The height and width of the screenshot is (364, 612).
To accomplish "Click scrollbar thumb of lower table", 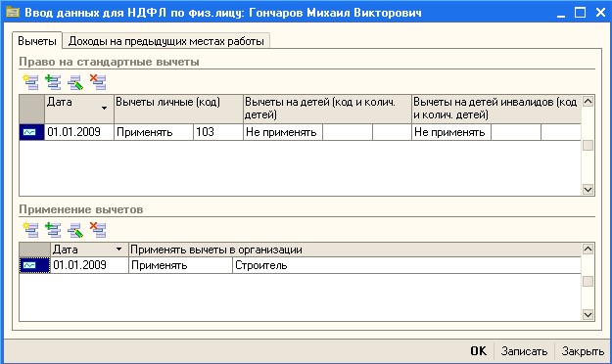I will pos(588,281).
